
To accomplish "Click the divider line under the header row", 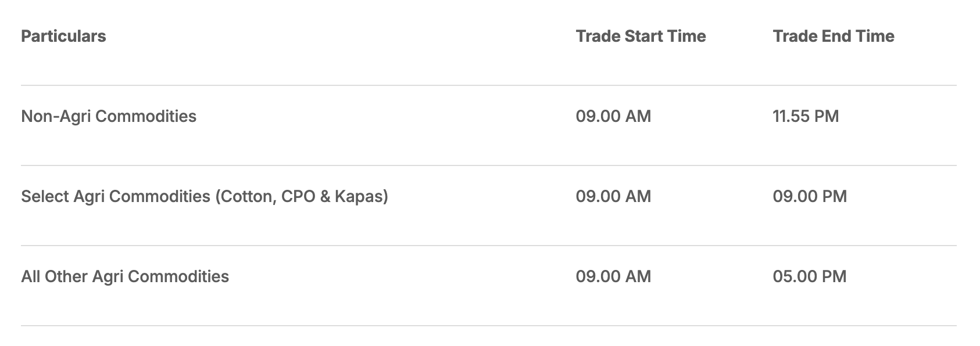I will point(488,85).
